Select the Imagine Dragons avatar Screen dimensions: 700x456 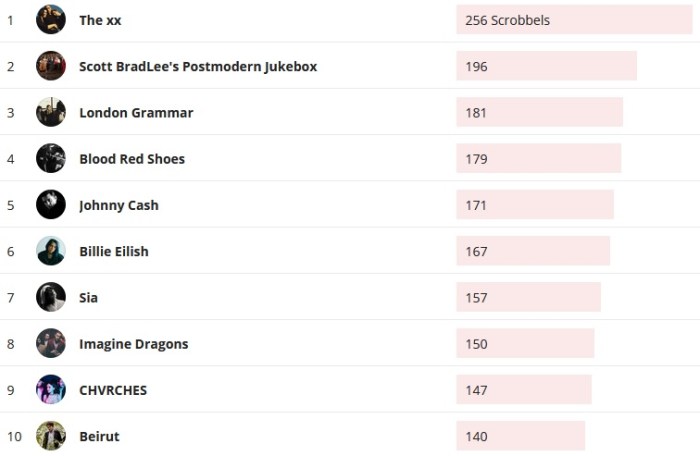coord(51,343)
